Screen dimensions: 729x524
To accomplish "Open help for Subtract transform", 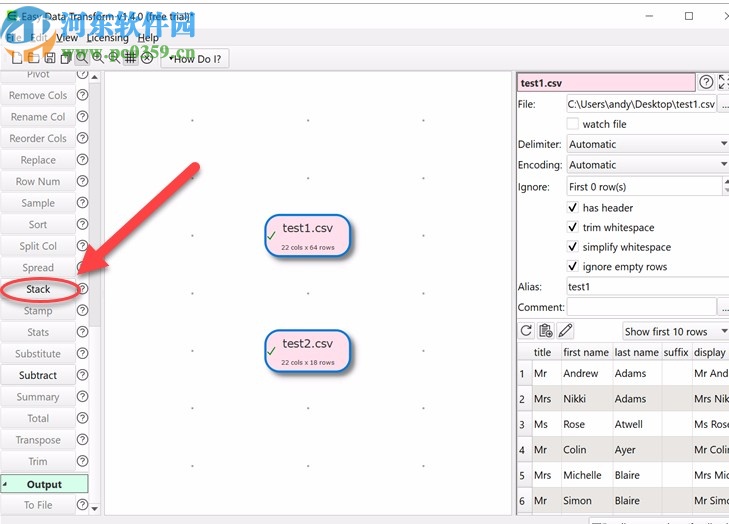I will click(x=82, y=375).
